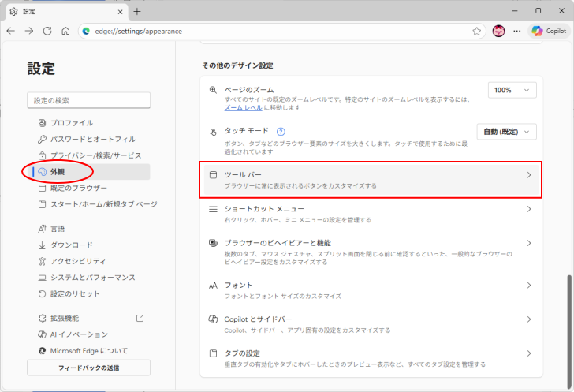
Task: Open 言語 settings section
Action: [x=88, y=229]
